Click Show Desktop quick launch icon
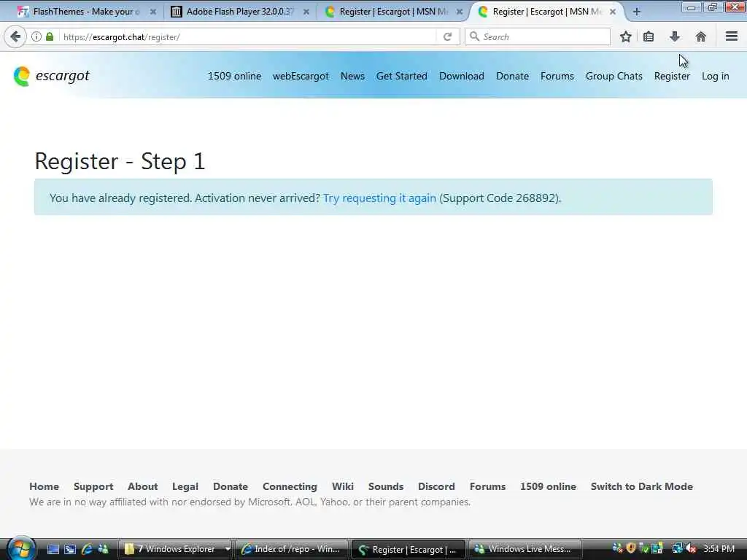This screenshot has height=560, width=747. point(53,549)
